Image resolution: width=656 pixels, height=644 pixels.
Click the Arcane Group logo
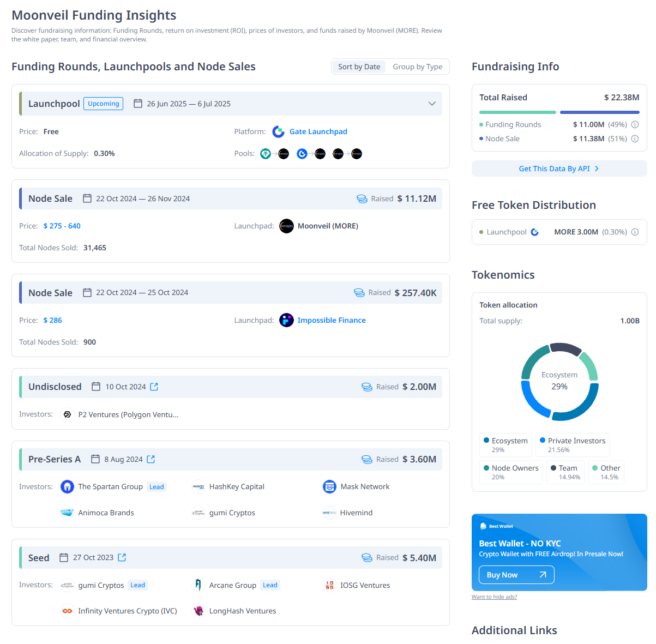pos(198,585)
